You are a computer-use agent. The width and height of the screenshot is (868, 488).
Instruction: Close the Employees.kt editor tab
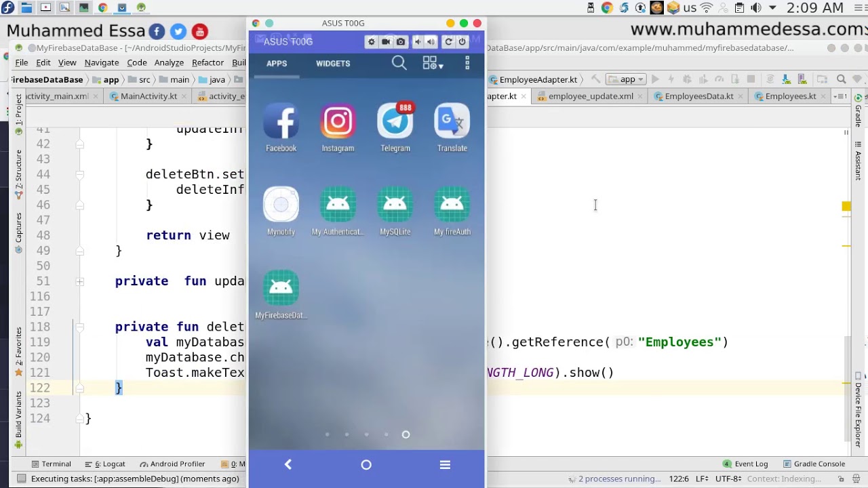[x=824, y=96]
